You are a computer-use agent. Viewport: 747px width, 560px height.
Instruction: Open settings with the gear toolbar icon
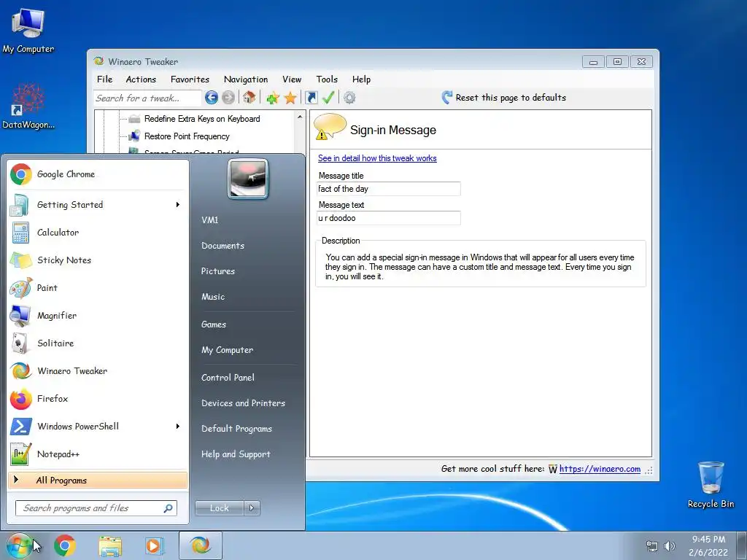(x=349, y=98)
